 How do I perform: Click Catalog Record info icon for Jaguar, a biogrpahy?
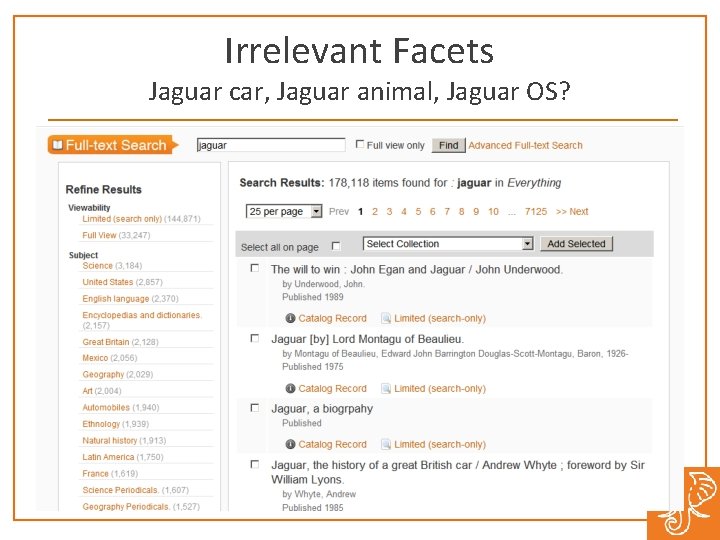click(x=290, y=444)
